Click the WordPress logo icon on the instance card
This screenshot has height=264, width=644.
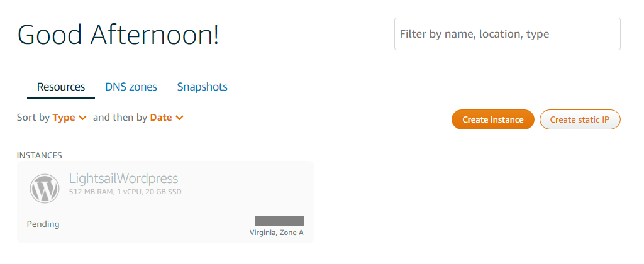pyautogui.click(x=45, y=189)
